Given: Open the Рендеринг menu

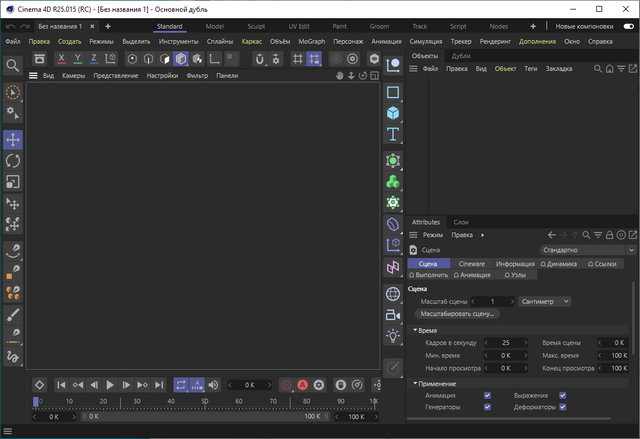Looking at the screenshot, I should 496,42.
